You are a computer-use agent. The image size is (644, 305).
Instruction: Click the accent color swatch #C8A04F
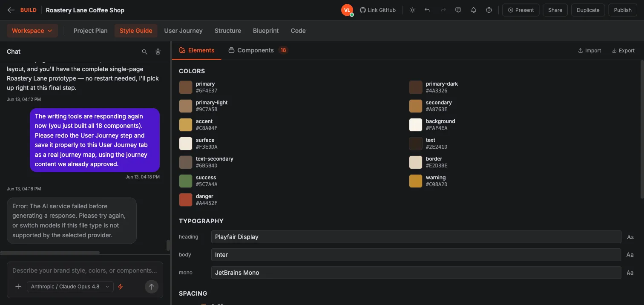(186, 125)
